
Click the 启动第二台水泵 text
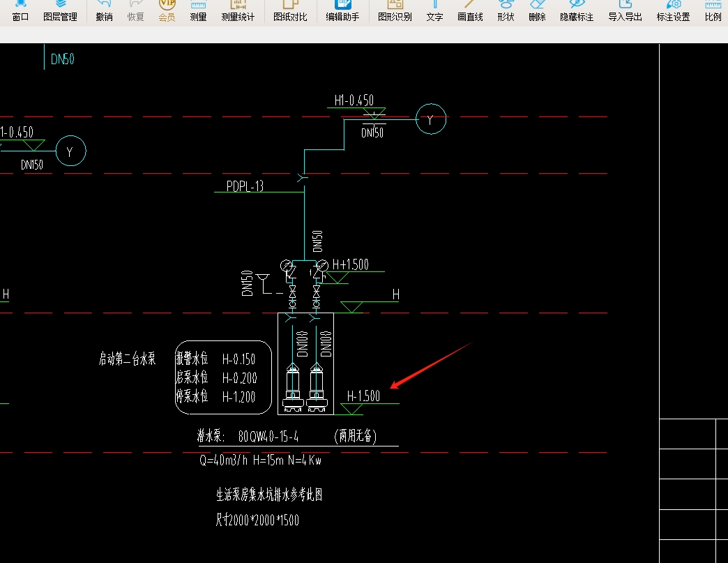127,359
